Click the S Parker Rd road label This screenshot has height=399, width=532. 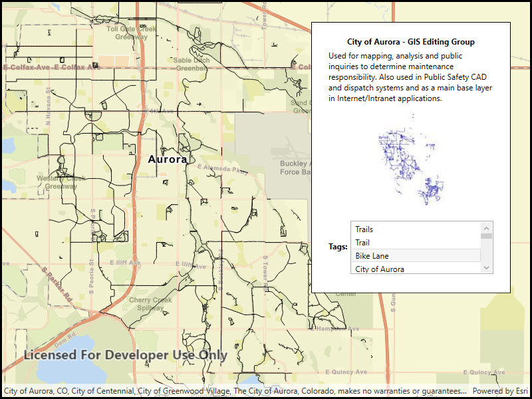[x=57, y=285]
